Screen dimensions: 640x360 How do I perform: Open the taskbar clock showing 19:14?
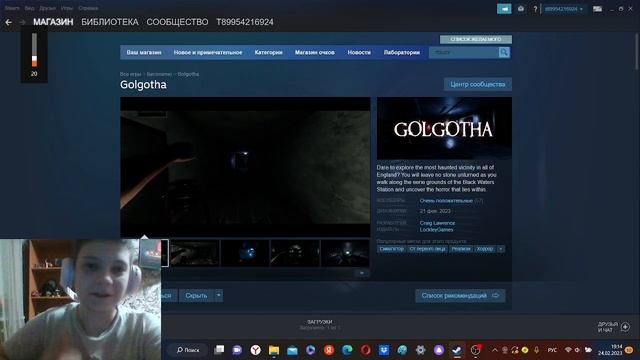[x=611, y=349]
